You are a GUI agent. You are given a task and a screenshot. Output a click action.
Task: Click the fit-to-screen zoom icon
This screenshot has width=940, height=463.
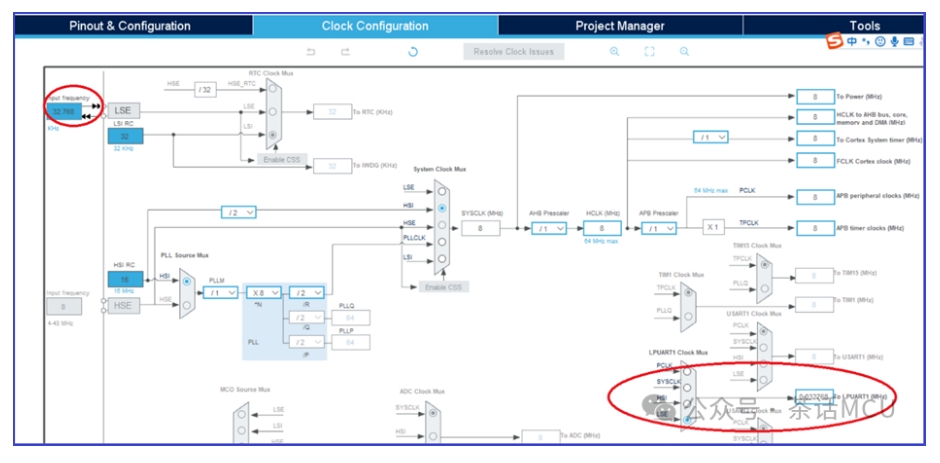pos(649,51)
